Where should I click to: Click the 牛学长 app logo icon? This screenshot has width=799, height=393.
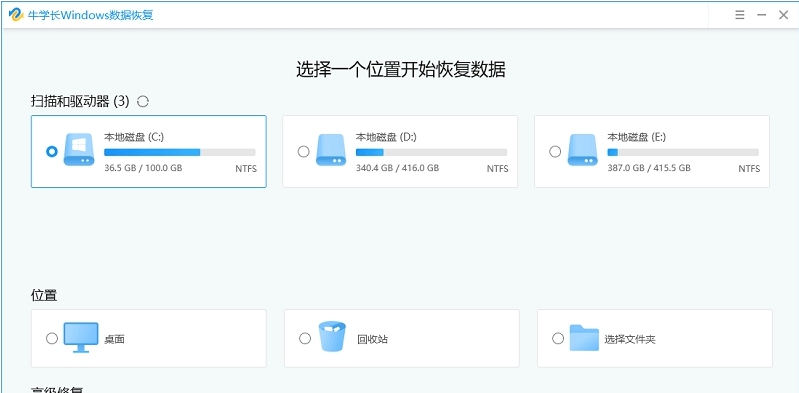pyautogui.click(x=16, y=15)
